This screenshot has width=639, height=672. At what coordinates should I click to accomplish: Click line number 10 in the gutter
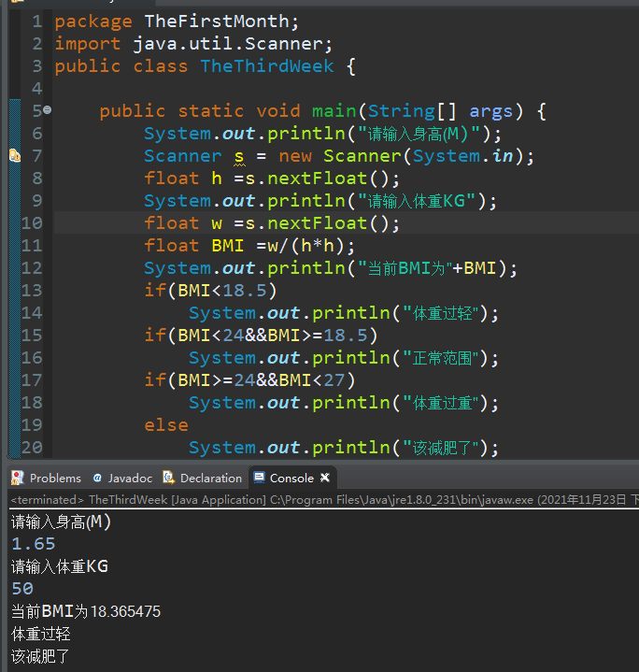click(x=32, y=222)
